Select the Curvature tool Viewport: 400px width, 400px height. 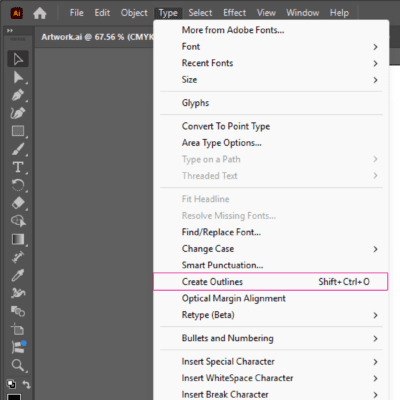[x=18, y=113]
